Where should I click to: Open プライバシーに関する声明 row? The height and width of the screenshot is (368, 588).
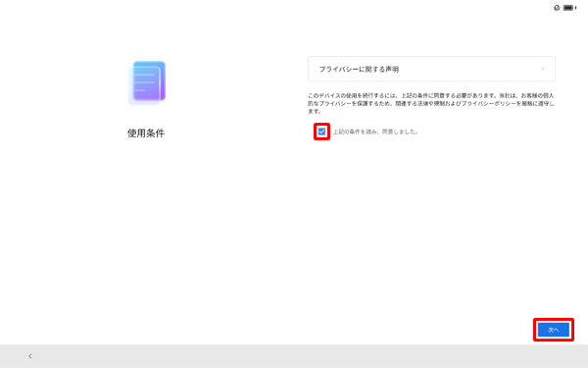pos(431,69)
